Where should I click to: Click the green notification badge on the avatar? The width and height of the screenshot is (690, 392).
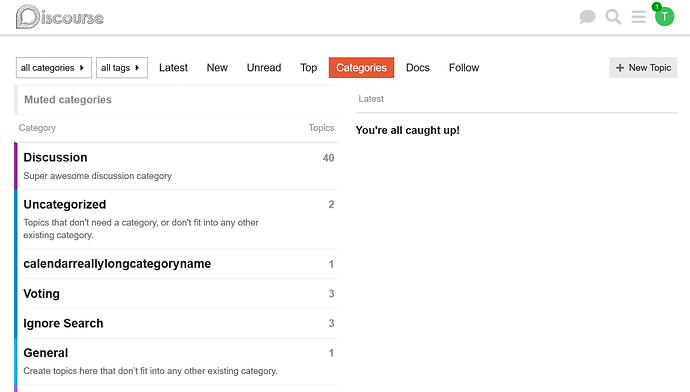[657, 7]
